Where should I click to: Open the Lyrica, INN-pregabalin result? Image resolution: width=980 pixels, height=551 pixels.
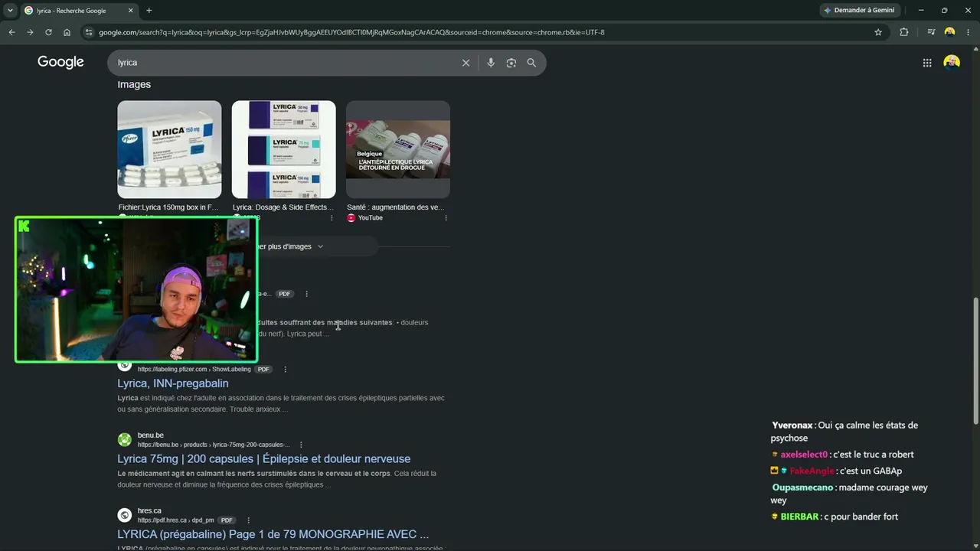pyautogui.click(x=173, y=383)
